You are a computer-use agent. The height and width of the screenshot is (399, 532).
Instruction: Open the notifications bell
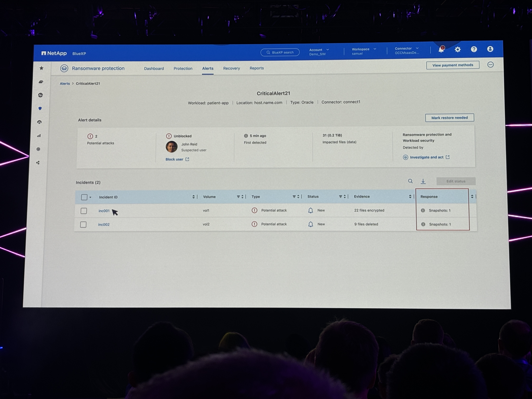(x=441, y=49)
